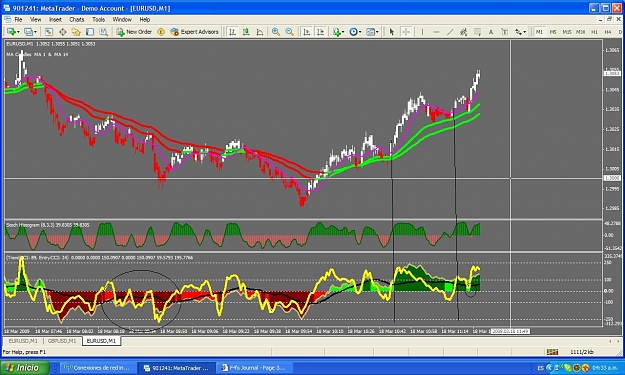
Task: Click the Inicio start button
Action: [x=25, y=367]
